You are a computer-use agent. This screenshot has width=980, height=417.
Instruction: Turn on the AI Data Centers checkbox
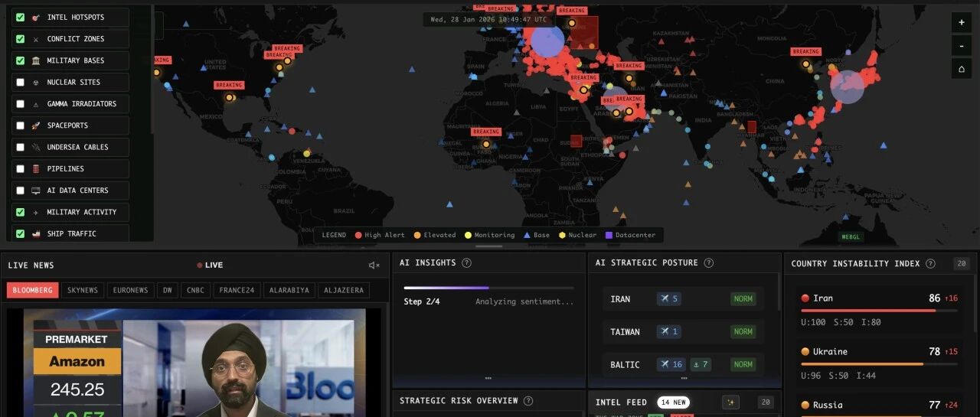tap(21, 191)
